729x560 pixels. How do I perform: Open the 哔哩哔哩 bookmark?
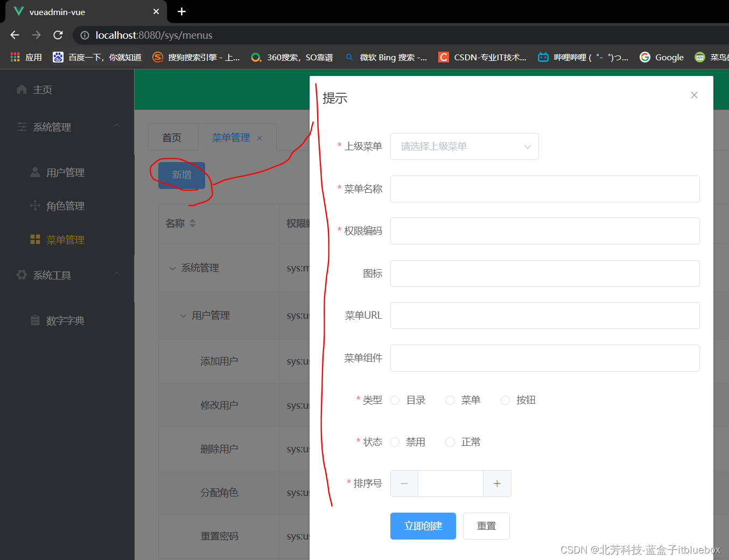583,57
